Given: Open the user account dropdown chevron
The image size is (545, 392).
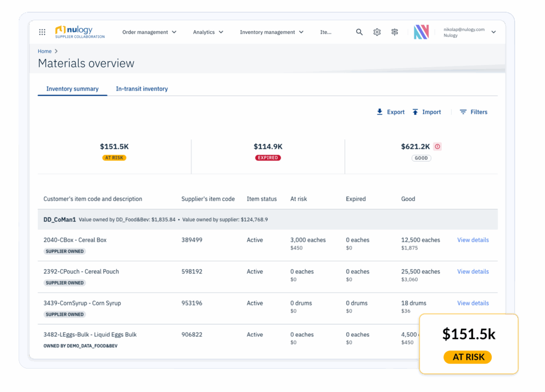Looking at the screenshot, I should [x=493, y=32].
